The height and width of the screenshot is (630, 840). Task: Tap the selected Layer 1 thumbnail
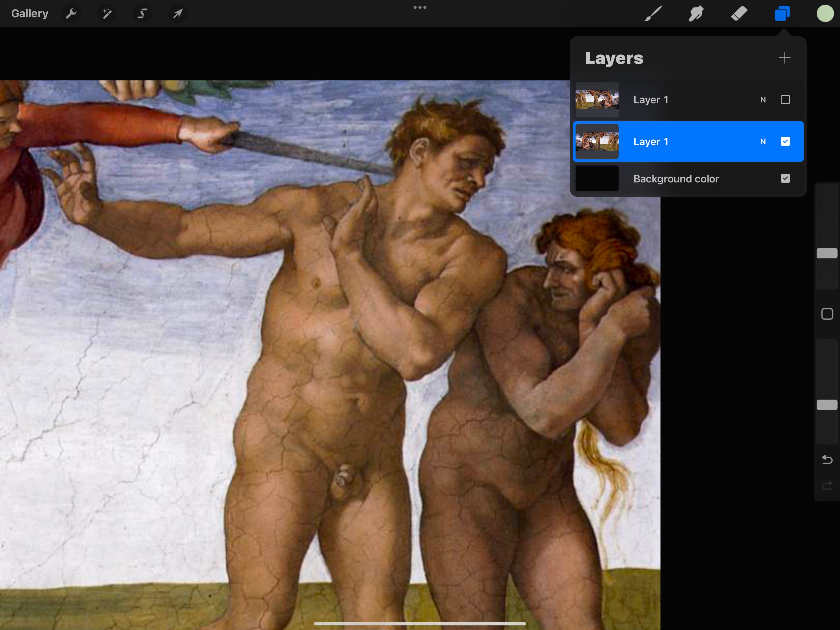[x=597, y=142]
